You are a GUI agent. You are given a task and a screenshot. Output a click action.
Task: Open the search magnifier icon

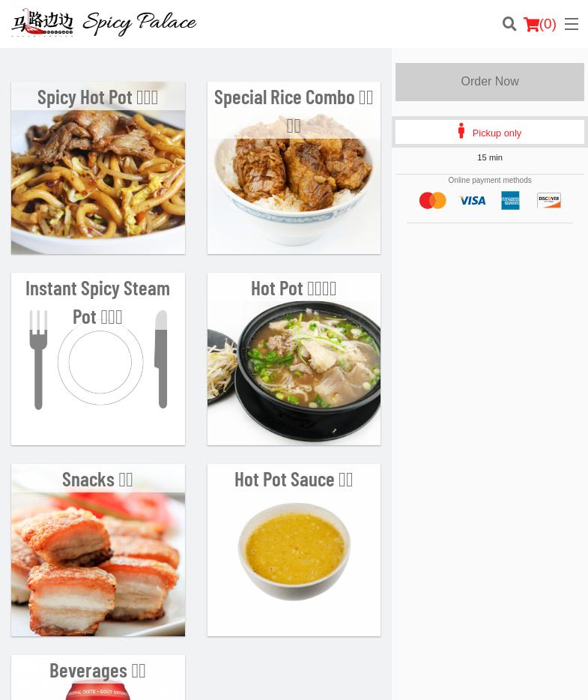[509, 24]
